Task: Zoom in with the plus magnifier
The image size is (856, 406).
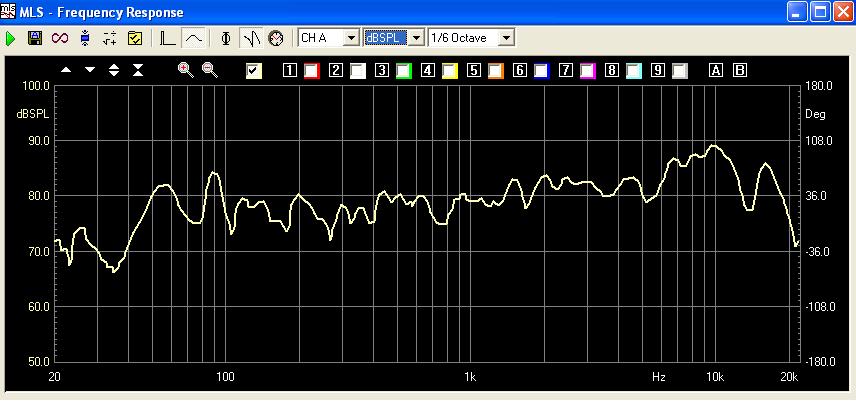Action: tap(185, 69)
